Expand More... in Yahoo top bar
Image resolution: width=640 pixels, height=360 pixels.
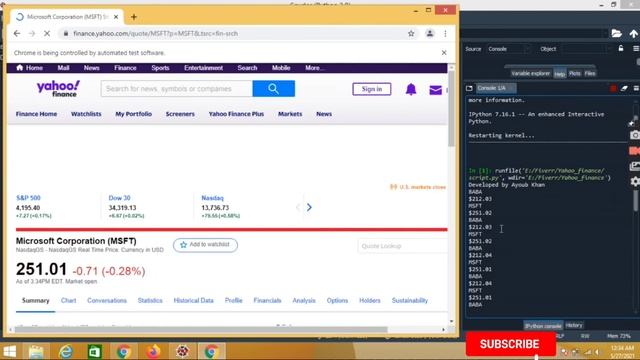pyautogui.click(x=314, y=68)
